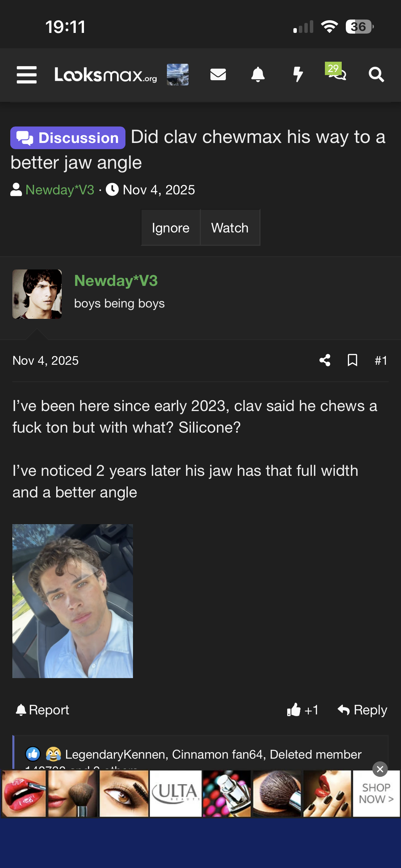Open the notifications bell in header
The width and height of the screenshot is (401, 868).
(x=258, y=75)
